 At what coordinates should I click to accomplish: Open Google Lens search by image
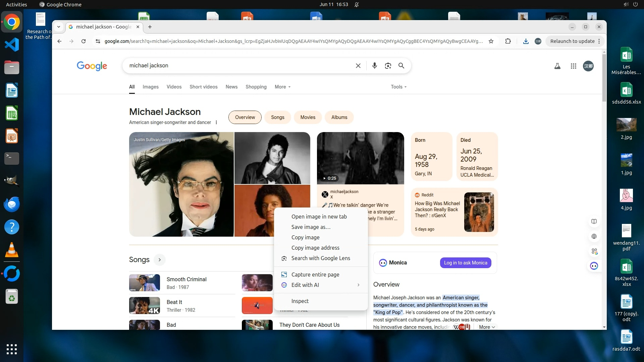388,66
